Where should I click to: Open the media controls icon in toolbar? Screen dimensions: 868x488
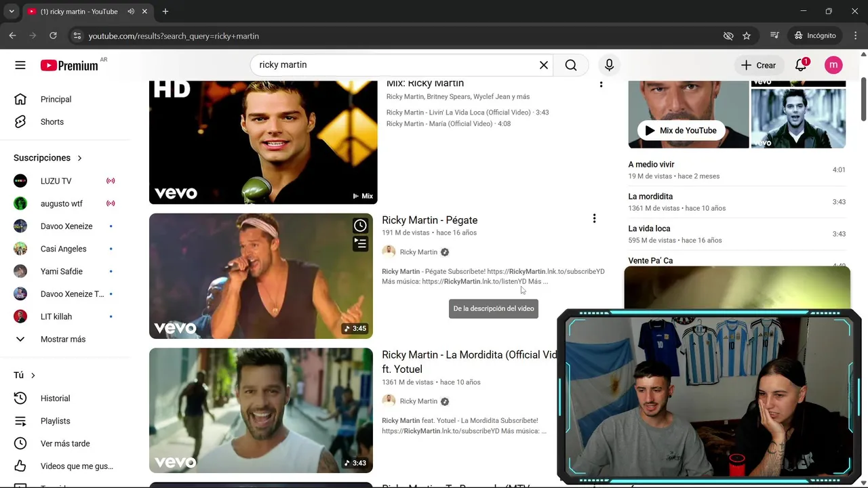774,36
